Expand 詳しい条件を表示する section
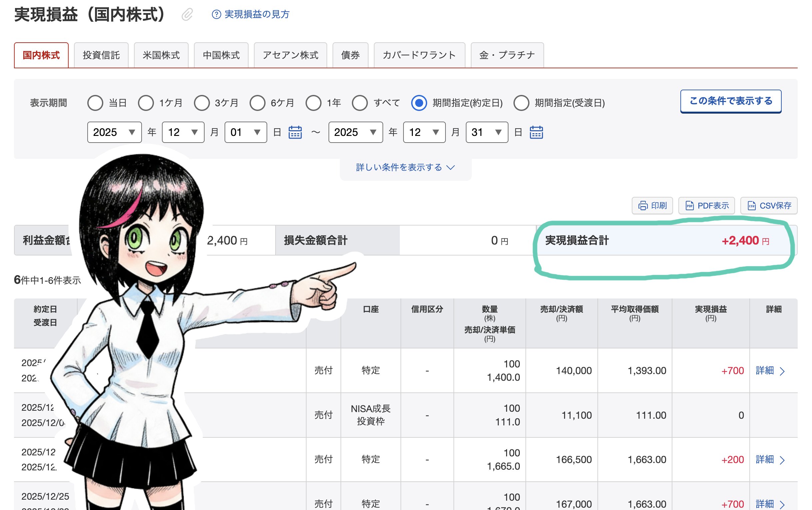The height and width of the screenshot is (510, 812). [405, 168]
